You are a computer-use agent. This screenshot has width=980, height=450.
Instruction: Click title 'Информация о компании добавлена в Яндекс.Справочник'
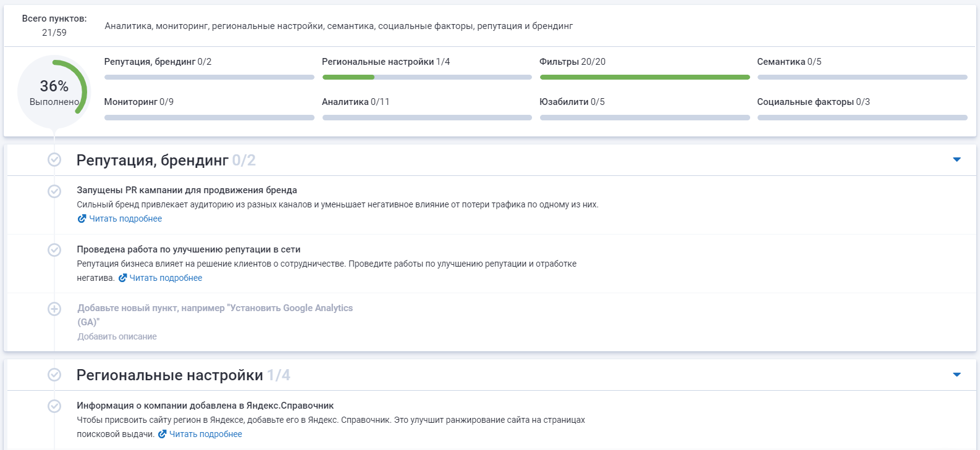pos(205,406)
